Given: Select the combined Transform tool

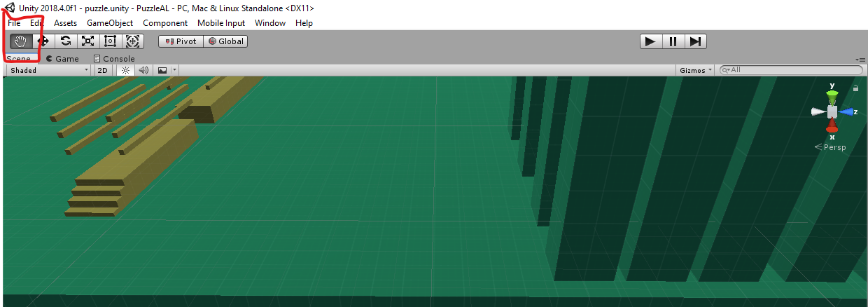Looking at the screenshot, I should click(x=132, y=41).
